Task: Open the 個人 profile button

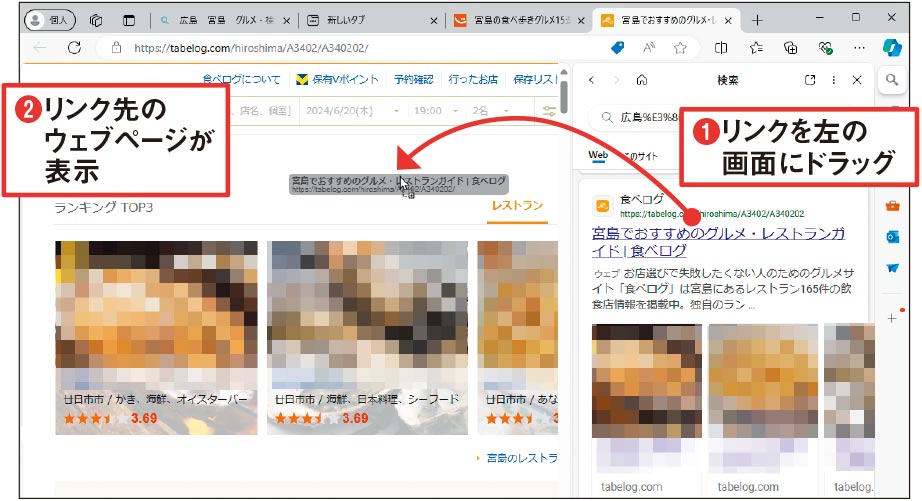Action: tap(50, 20)
